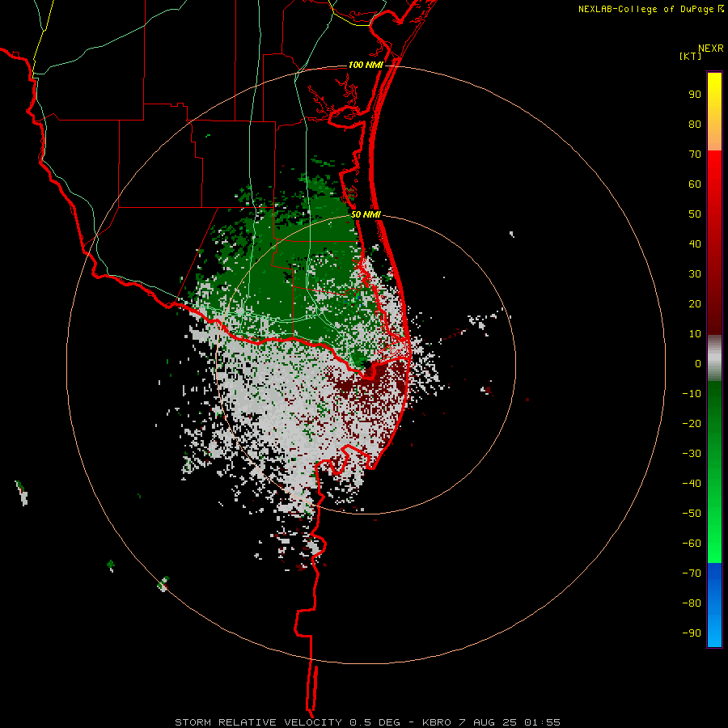Viewport: 728px width, 728px height.
Task: Click the KBRO 7 AUG 25 01:55 timestamp
Action: 491,722
